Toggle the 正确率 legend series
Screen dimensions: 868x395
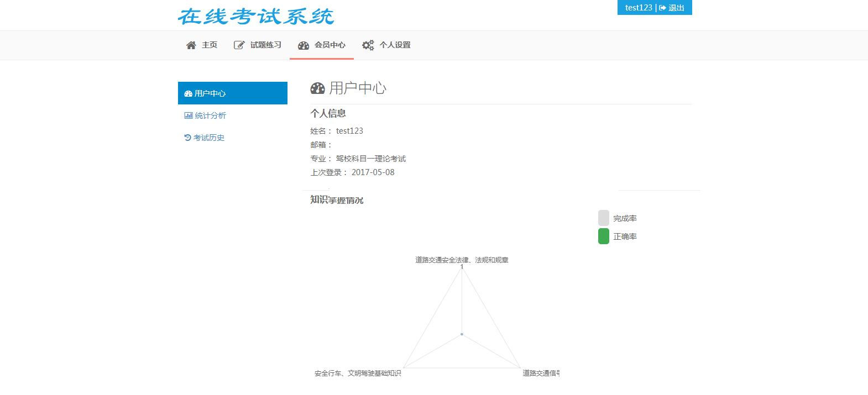coord(625,236)
